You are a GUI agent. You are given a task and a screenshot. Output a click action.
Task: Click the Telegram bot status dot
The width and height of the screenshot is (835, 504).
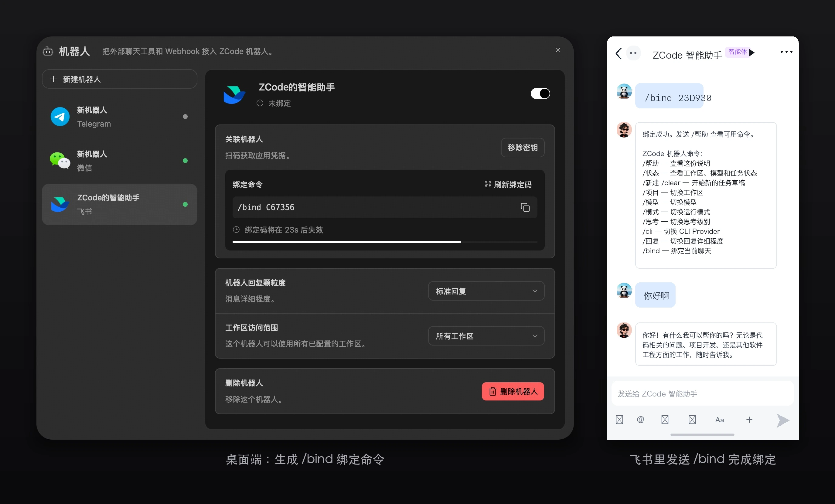coord(185,117)
